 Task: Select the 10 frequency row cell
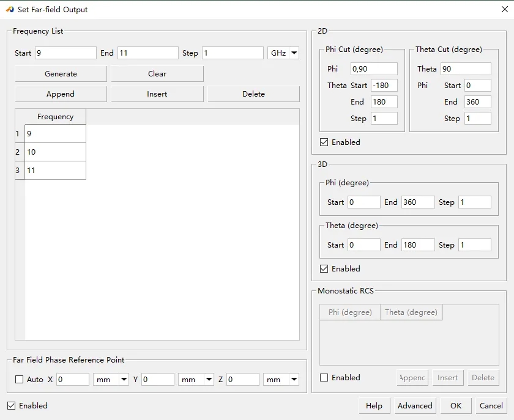click(55, 152)
